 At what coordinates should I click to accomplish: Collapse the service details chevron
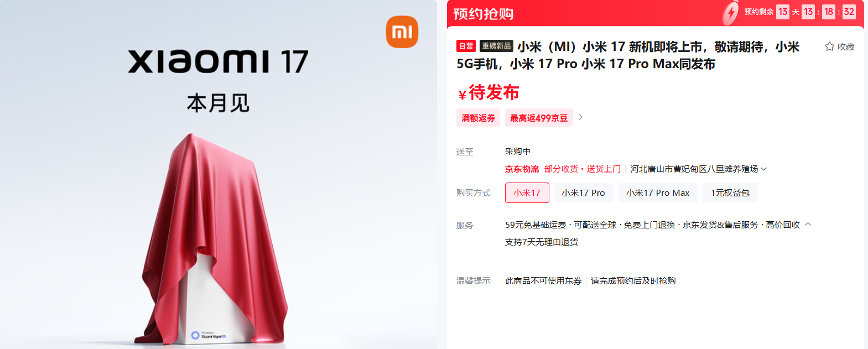(808, 225)
